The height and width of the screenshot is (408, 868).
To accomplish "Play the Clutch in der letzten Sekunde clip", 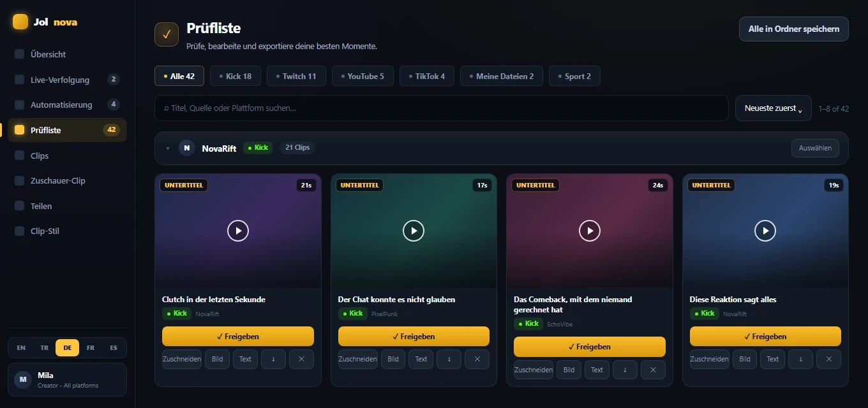I will point(238,230).
